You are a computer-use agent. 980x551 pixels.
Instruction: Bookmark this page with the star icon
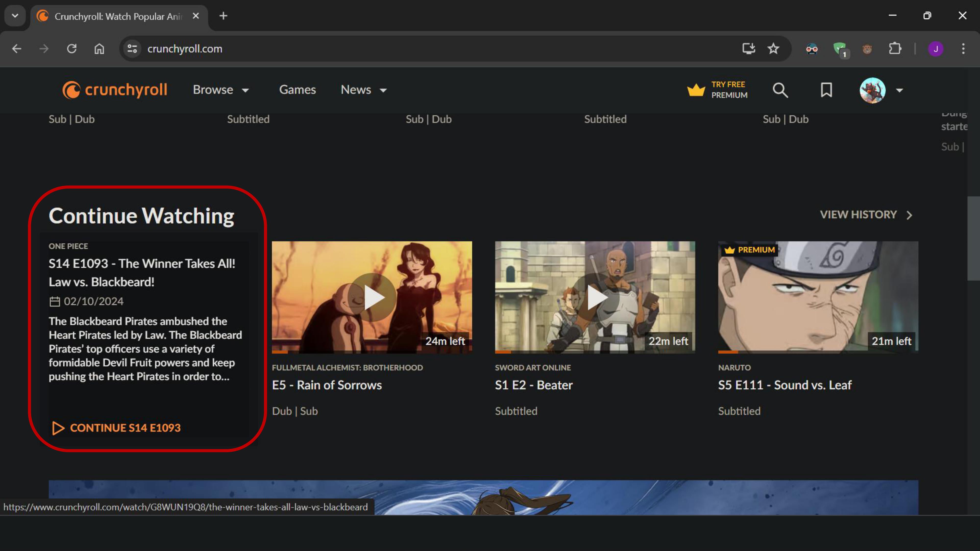point(773,49)
